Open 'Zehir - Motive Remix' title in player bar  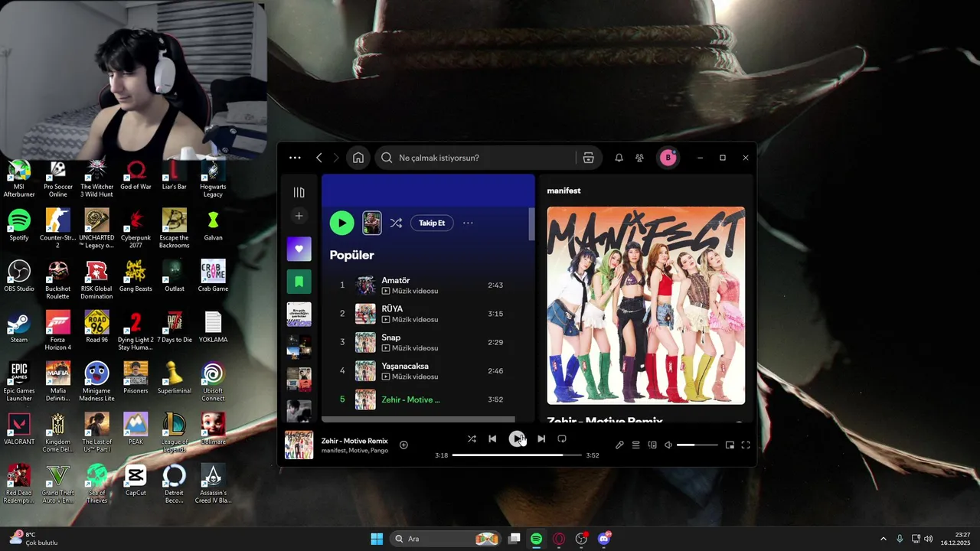354,441
